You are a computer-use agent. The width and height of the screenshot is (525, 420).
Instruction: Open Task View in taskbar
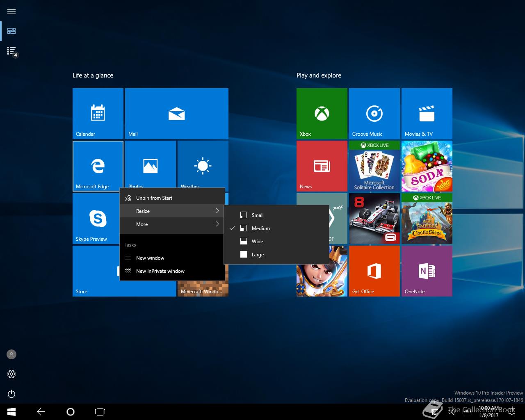tap(100, 411)
